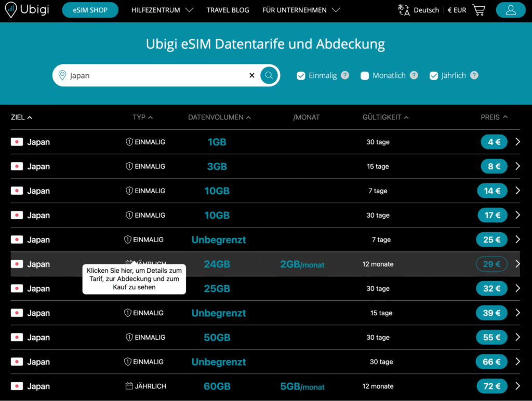
Task: Open the Travel Blog menu item
Action: click(228, 10)
